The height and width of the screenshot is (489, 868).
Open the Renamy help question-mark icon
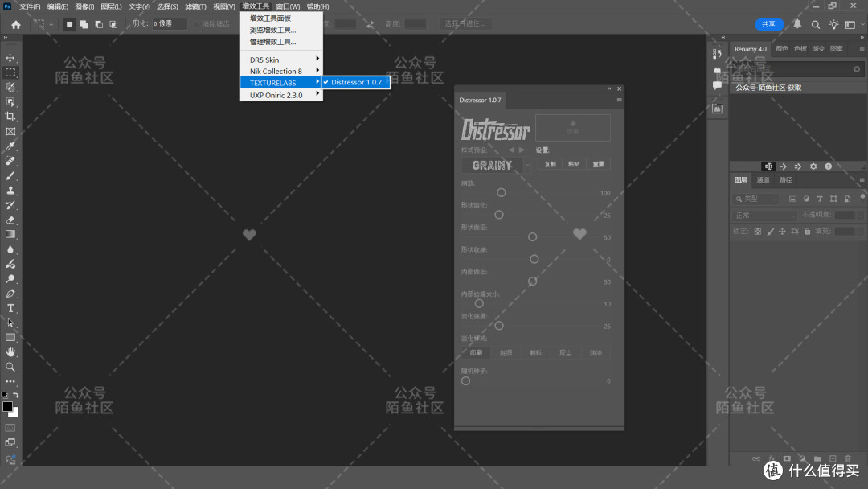[828, 166]
